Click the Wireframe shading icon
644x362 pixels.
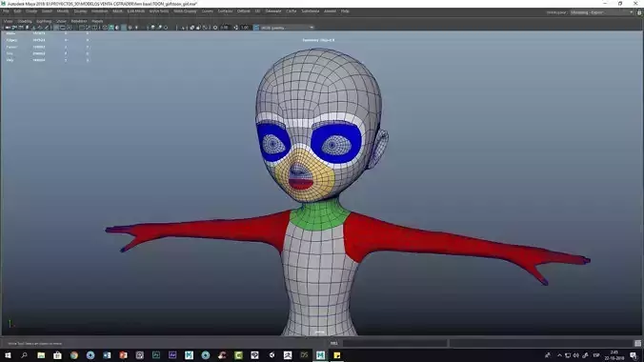tap(105, 28)
